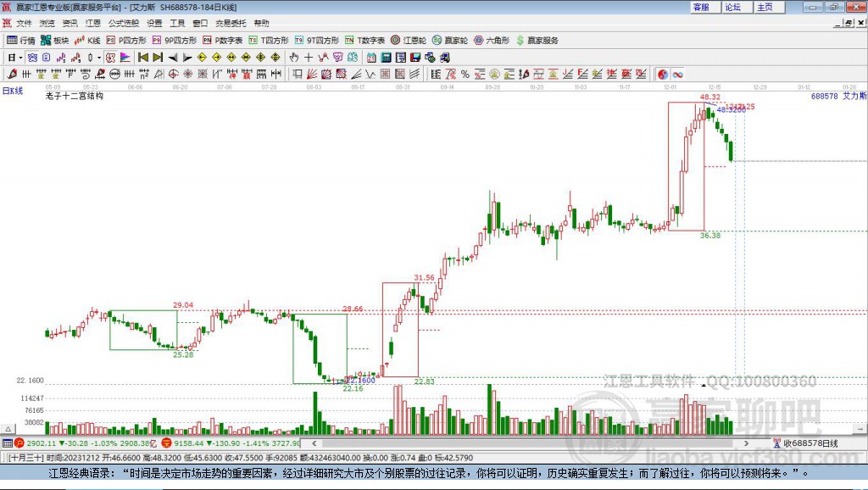
Task: Click the blue infinity loop icon
Action: click(x=677, y=75)
